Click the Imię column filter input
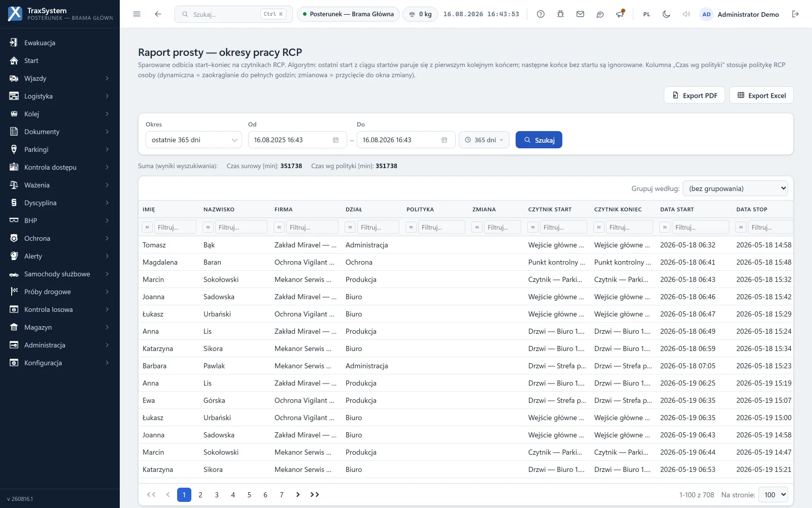Screen dimensions: 812x508 pos(175,227)
